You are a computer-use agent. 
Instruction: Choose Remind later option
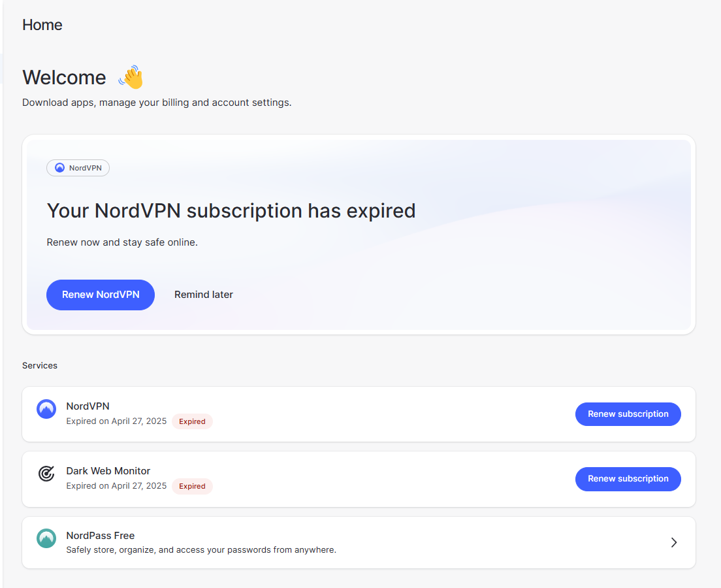[203, 295]
